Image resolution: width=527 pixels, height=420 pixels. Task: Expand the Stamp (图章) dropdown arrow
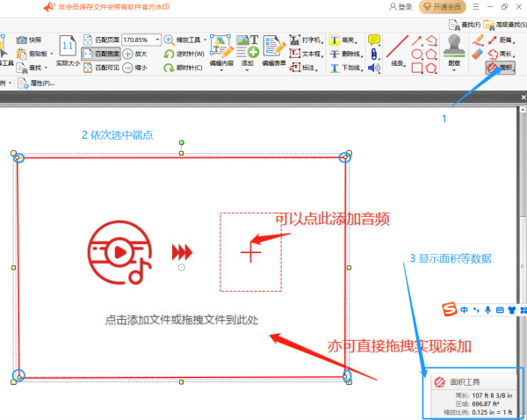[454, 70]
